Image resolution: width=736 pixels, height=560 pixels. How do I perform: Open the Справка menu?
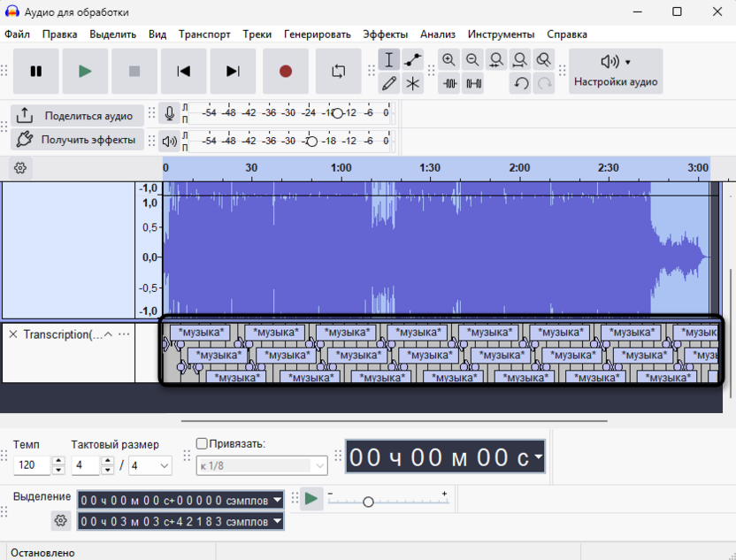(x=567, y=35)
